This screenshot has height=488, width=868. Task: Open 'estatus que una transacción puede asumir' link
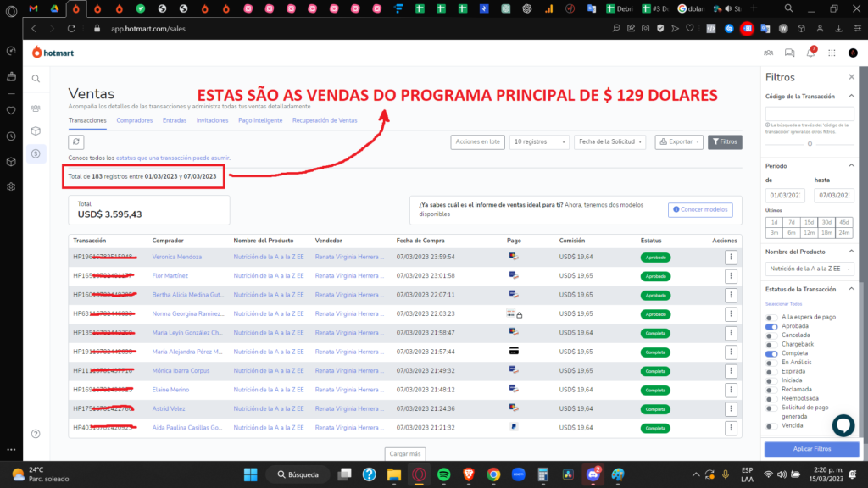[x=173, y=158]
